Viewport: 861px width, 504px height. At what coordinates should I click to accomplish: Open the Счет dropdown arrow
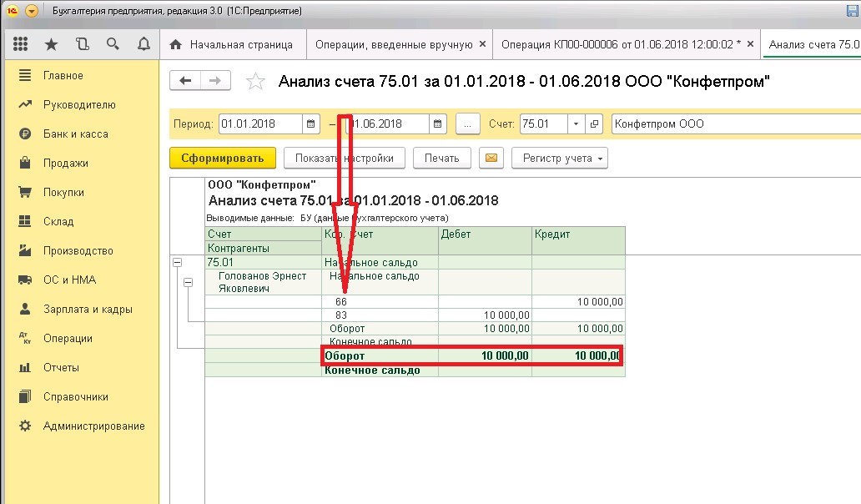[576, 124]
